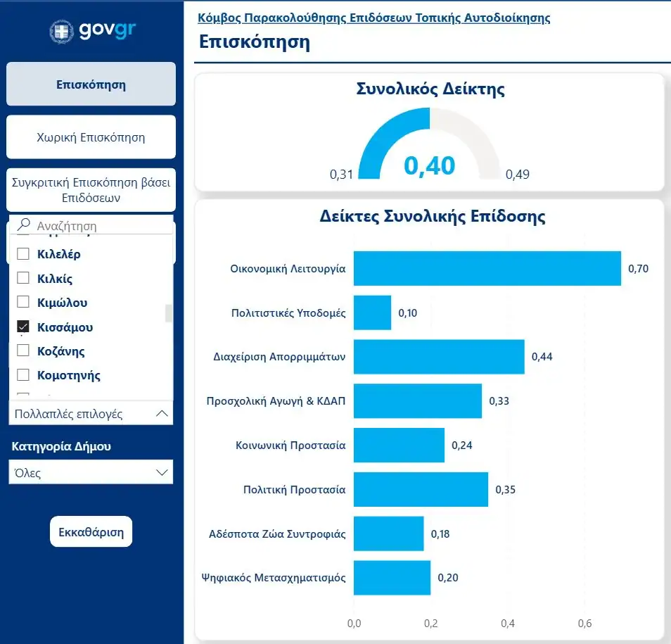Click the Διαχείριση Απορριμμάτων bar
671x644 pixels.
438,357
